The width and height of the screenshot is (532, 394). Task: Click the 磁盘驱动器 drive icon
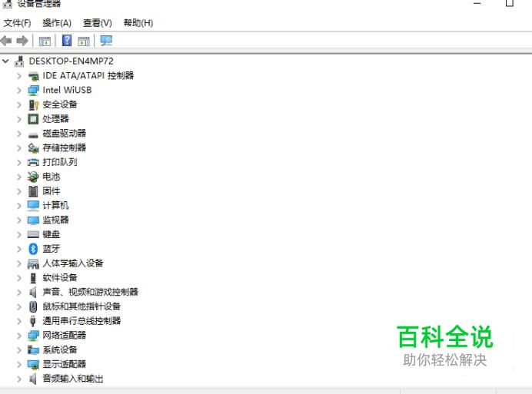33,135
